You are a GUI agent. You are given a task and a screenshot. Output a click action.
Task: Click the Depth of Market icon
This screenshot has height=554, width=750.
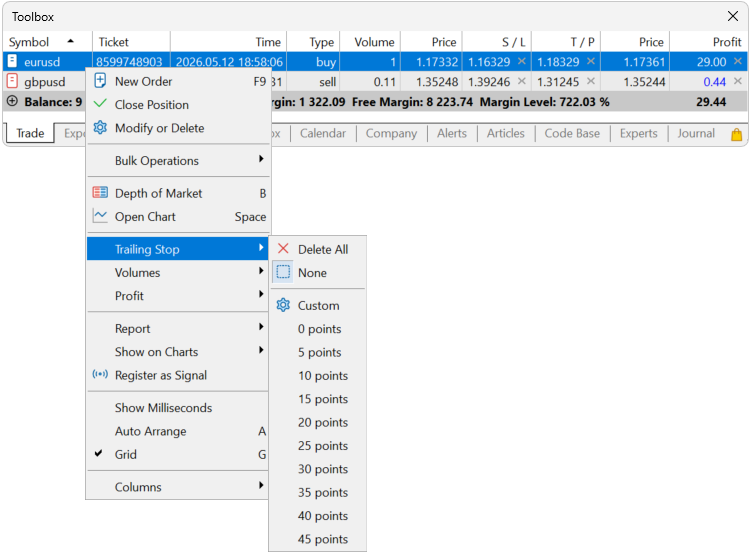(x=100, y=193)
